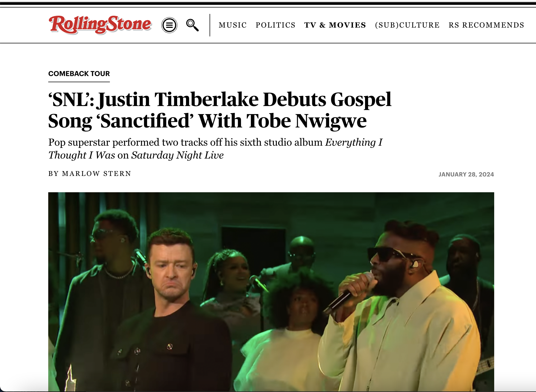Screen dimensions: 536x392
Task: Open the hamburger menu icon
Action: pyautogui.click(x=169, y=25)
